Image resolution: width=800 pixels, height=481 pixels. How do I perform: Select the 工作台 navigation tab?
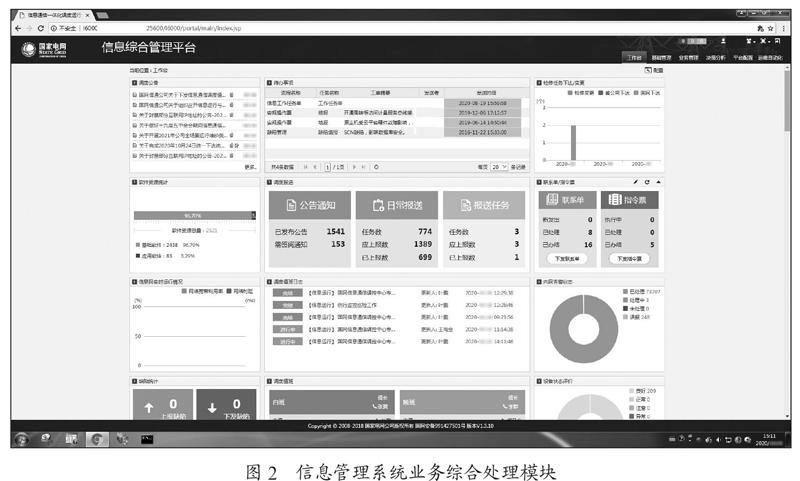pos(634,57)
